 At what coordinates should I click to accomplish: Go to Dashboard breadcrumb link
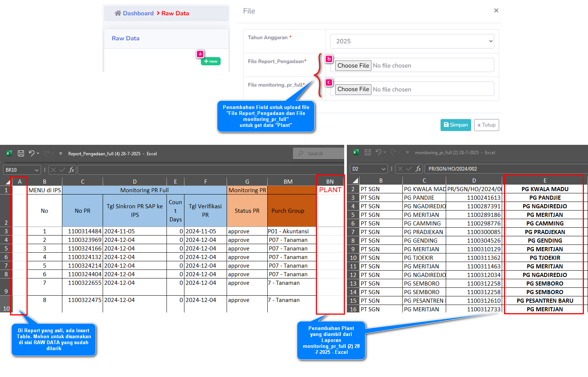click(x=138, y=13)
